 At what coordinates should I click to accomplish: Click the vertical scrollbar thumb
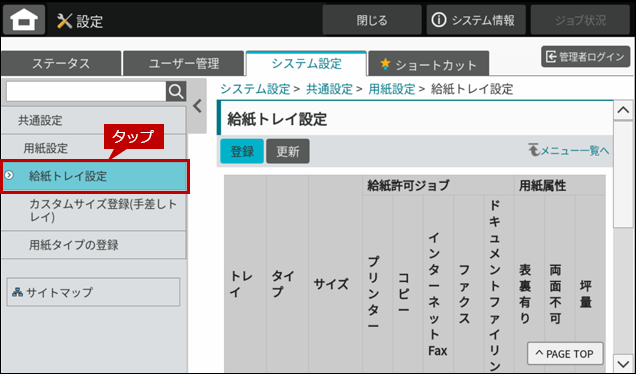click(623, 174)
